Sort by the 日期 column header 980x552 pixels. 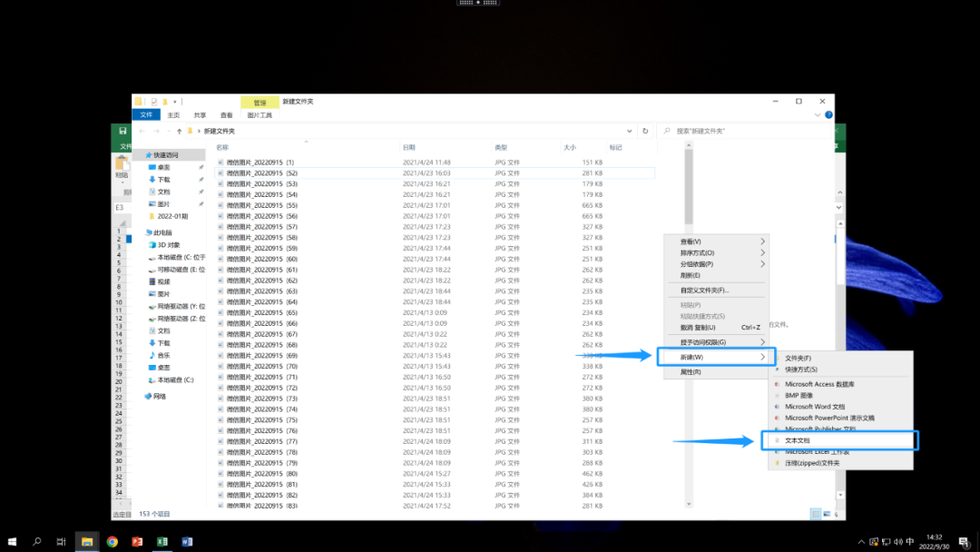[x=408, y=148]
